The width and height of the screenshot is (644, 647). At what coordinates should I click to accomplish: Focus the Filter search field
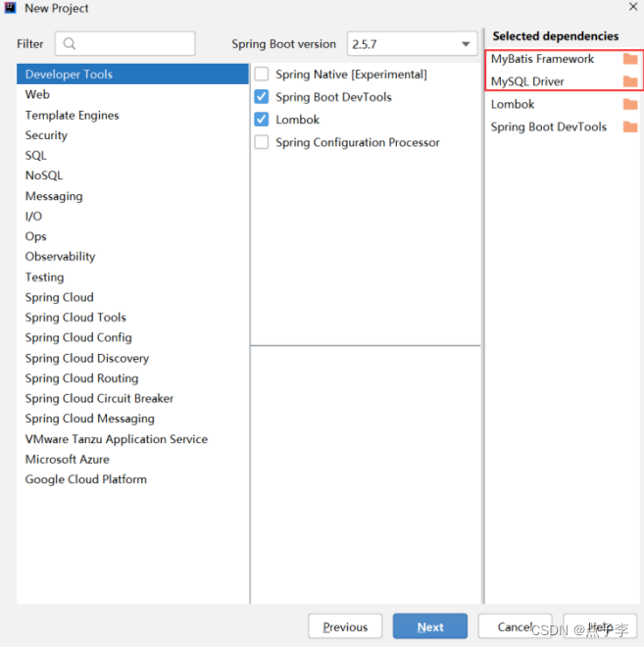click(125, 44)
